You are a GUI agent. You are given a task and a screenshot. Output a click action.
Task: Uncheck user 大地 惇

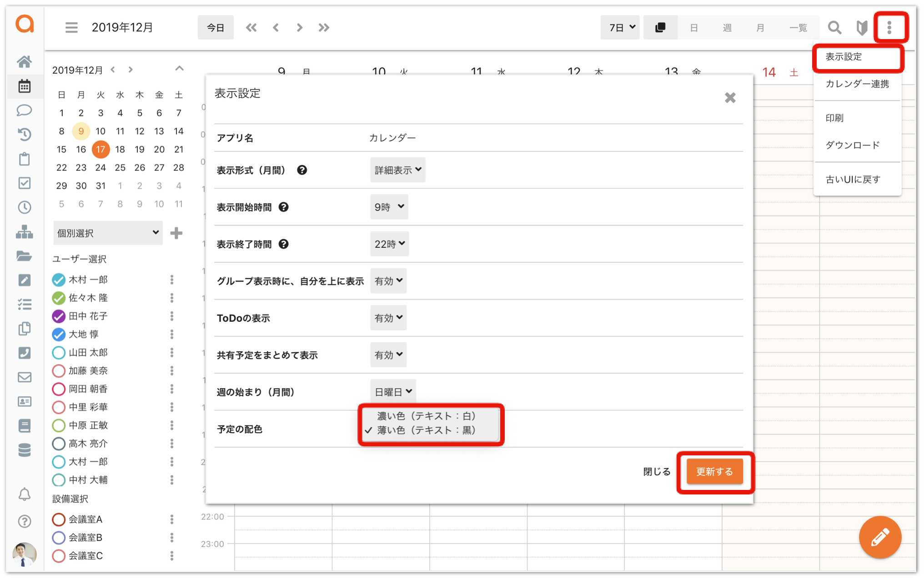coord(59,334)
